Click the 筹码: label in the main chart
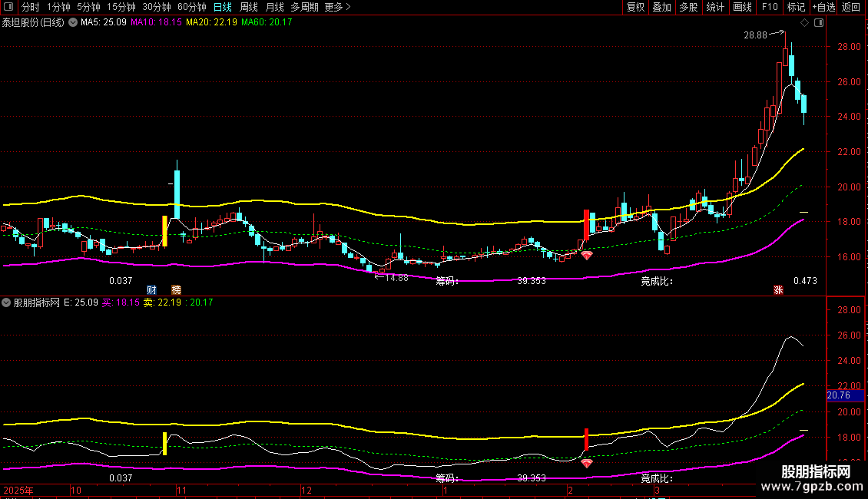868x499 pixels. click(x=447, y=281)
